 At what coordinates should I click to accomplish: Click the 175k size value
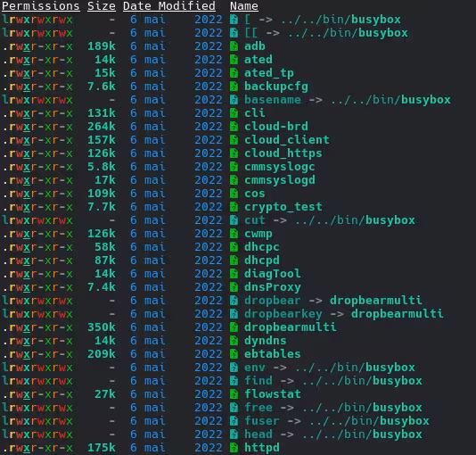(102, 447)
